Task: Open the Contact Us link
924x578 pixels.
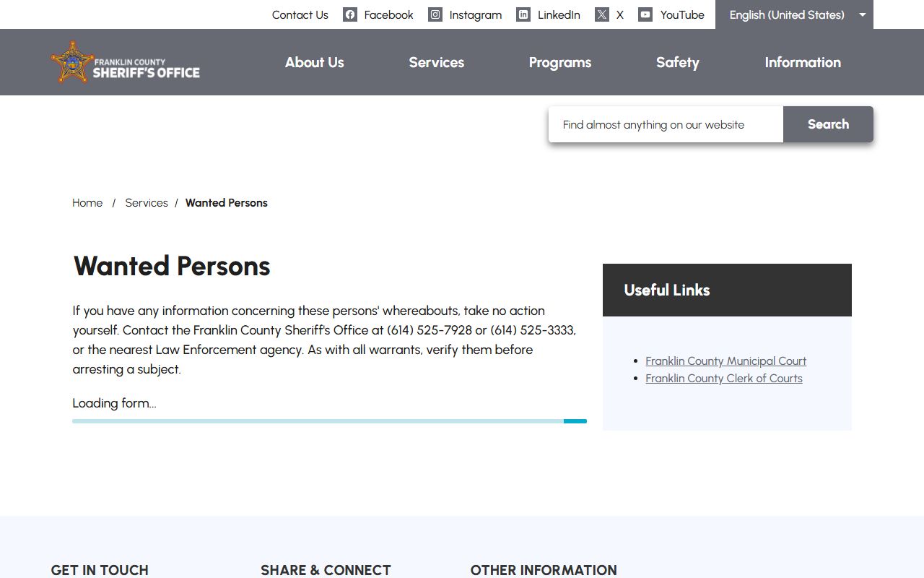Action: coord(300,14)
